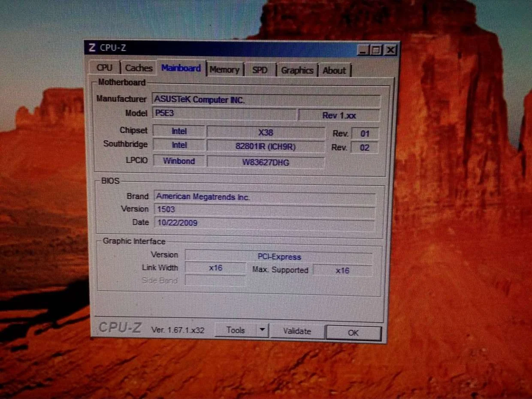Switch to the CPU tab

pyautogui.click(x=105, y=68)
